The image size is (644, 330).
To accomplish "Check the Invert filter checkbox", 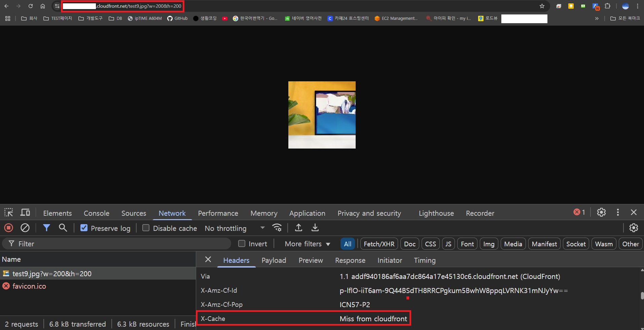I will click(x=242, y=244).
